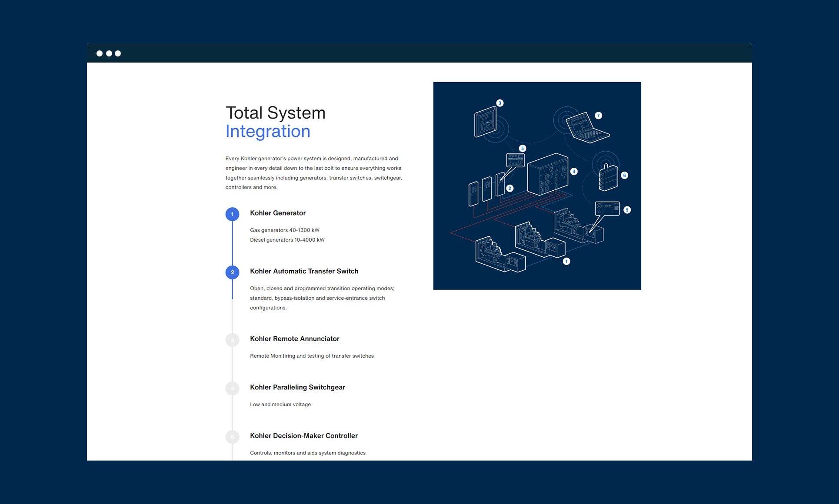The width and height of the screenshot is (839, 504).
Task: Select diagram marker number 6
Action: (624, 176)
